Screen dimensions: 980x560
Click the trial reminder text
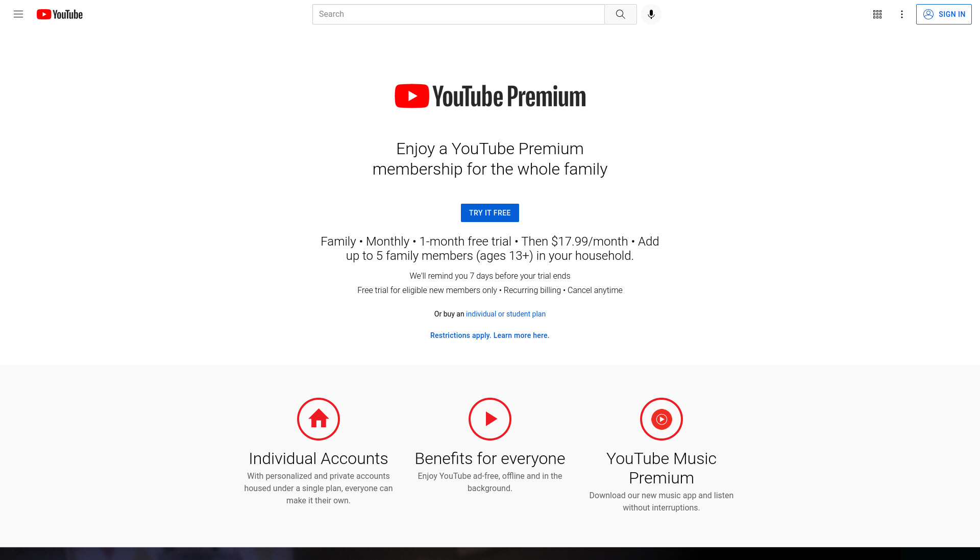pos(490,276)
